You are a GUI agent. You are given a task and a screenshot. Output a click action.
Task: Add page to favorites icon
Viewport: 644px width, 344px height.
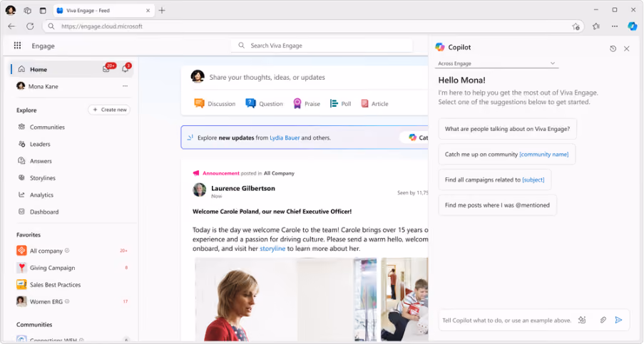(x=576, y=26)
